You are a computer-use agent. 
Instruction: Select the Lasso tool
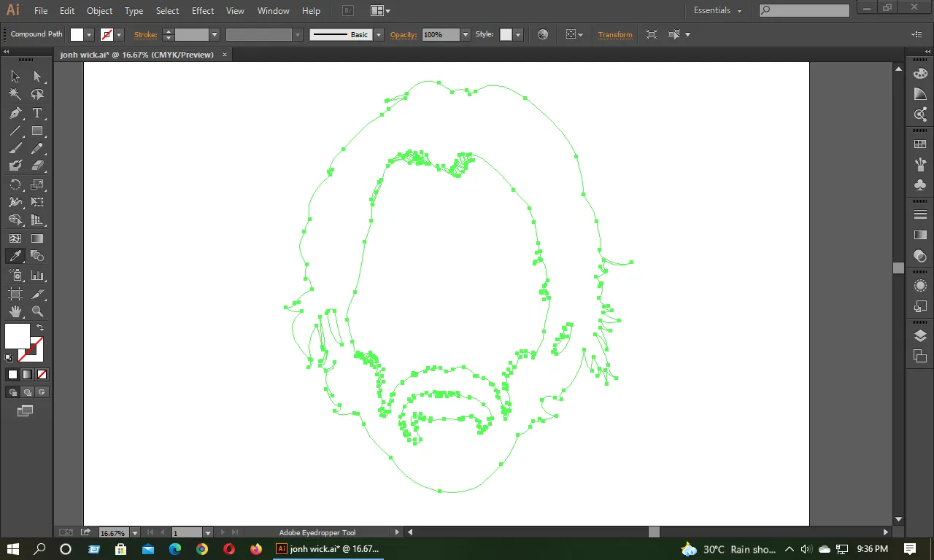(37, 94)
